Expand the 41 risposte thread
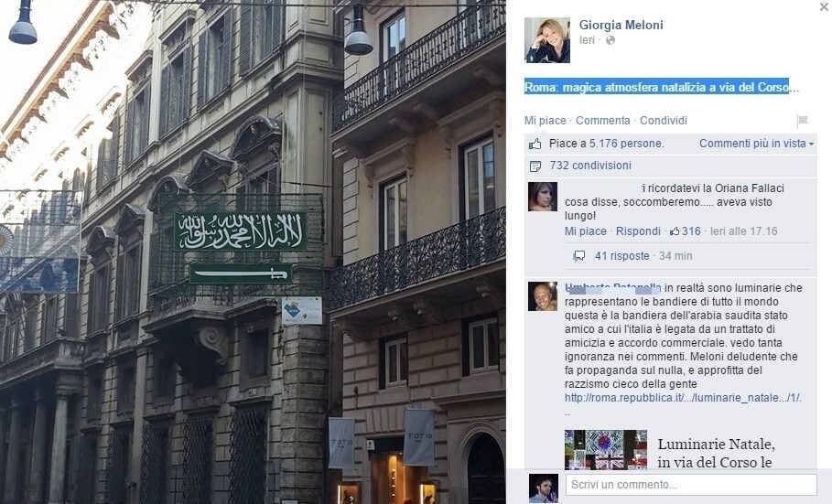 click(x=621, y=256)
